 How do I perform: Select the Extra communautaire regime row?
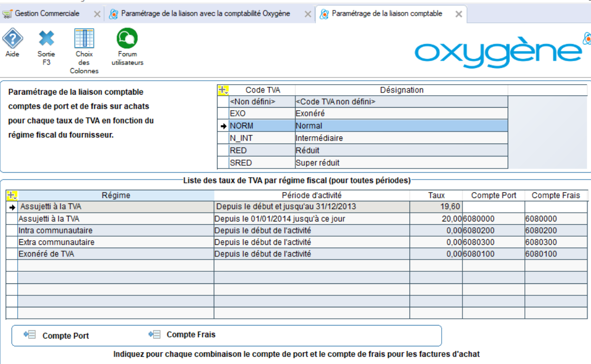click(297, 242)
